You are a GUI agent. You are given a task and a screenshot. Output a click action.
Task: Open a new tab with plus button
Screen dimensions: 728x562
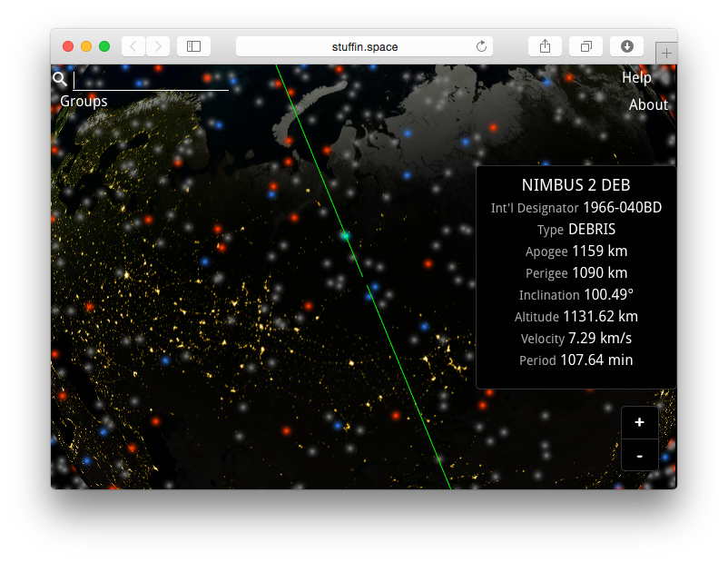point(666,54)
